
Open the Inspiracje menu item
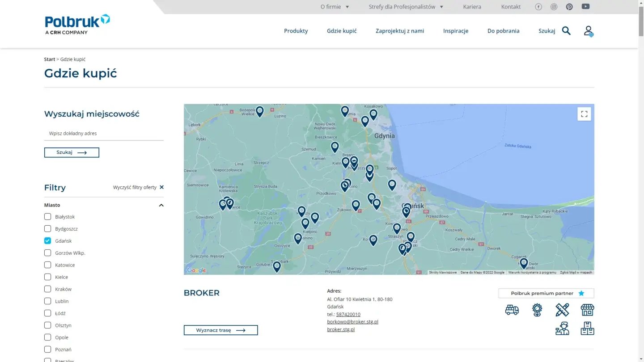tap(456, 31)
